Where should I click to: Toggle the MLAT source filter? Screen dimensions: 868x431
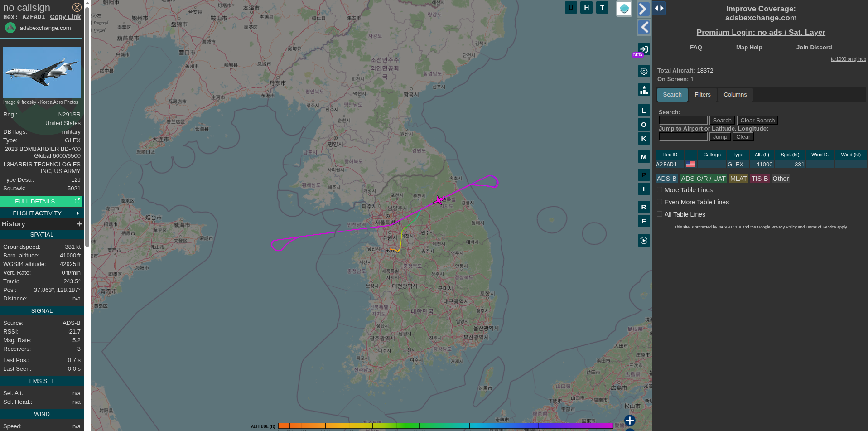(738, 179)
